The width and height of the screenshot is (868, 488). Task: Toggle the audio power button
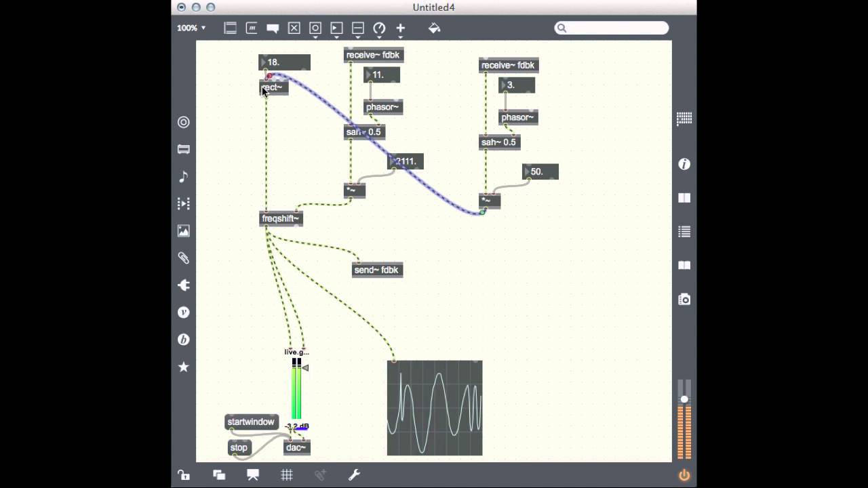point(684,475)
